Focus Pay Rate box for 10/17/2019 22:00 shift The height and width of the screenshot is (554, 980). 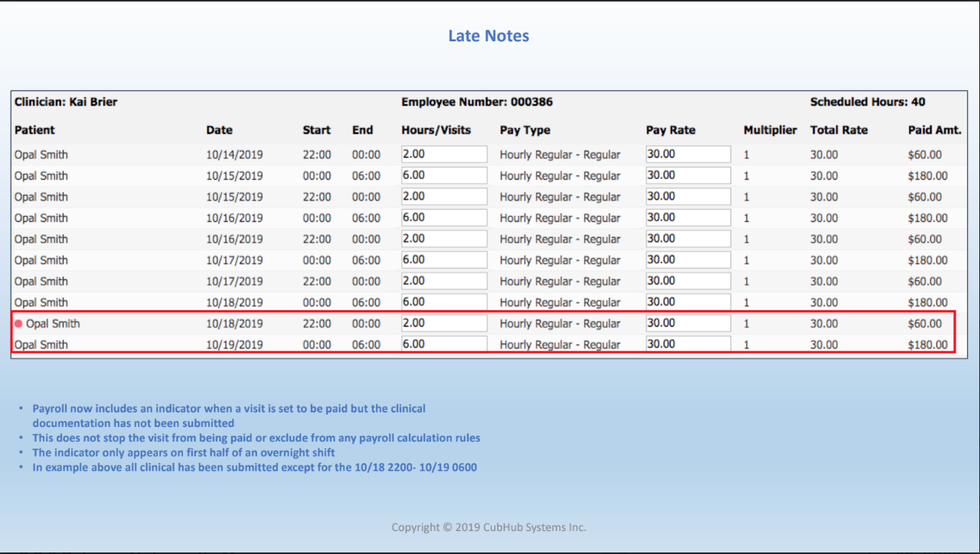tap(688, 281)
